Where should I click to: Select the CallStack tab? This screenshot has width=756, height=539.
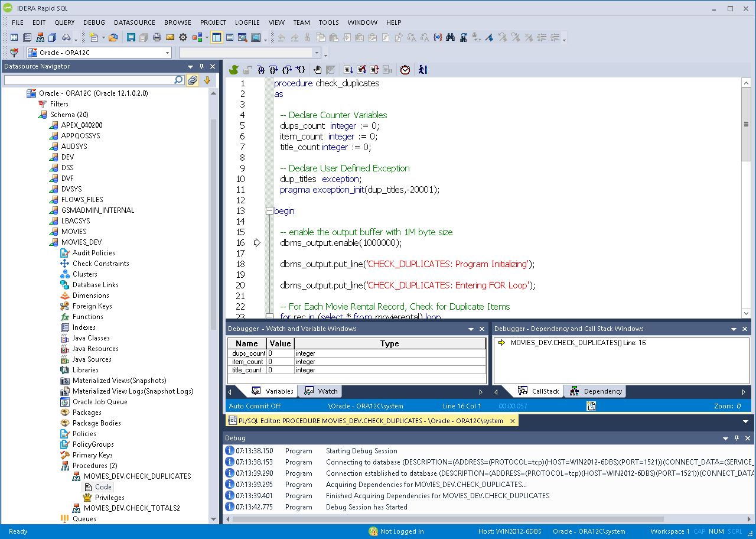[539, 391]
